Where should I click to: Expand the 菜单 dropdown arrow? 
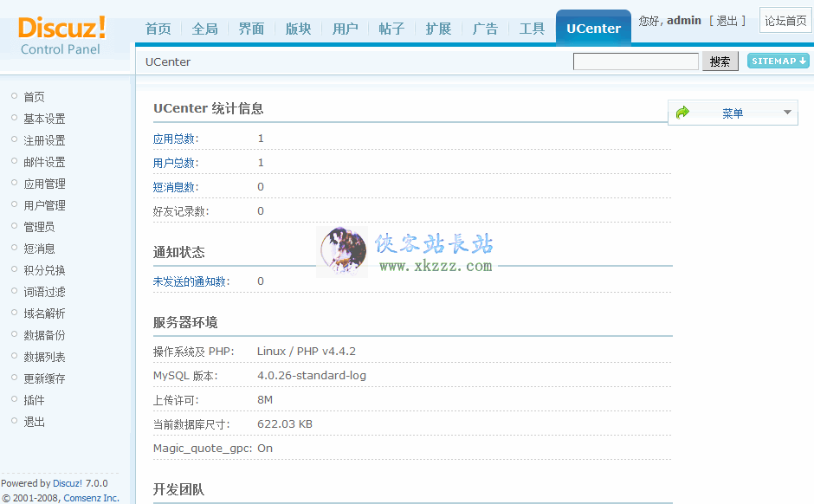(x=786, y=113)
